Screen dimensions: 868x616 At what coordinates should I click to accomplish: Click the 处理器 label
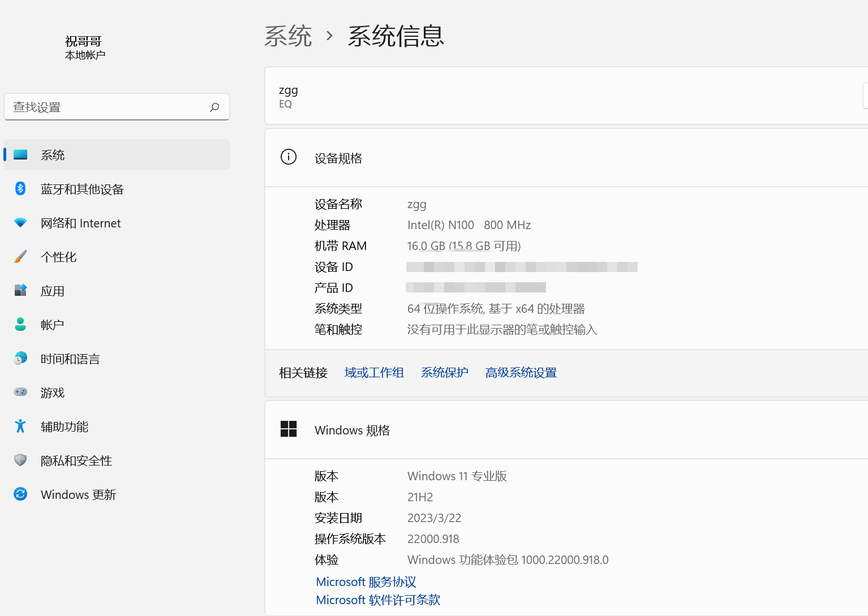pyautogui.click(x=333, y=225)
